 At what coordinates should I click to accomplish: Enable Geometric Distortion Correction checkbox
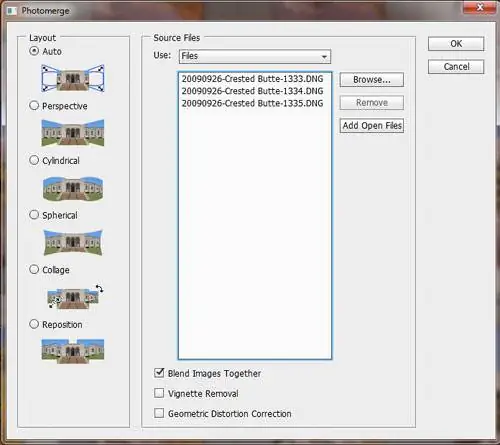click(x=159, y=413)
